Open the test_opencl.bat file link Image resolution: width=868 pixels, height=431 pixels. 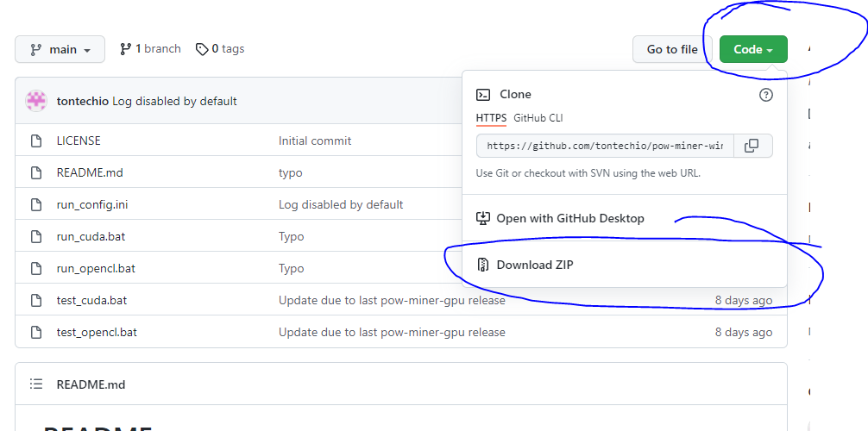tap(97, 332)
